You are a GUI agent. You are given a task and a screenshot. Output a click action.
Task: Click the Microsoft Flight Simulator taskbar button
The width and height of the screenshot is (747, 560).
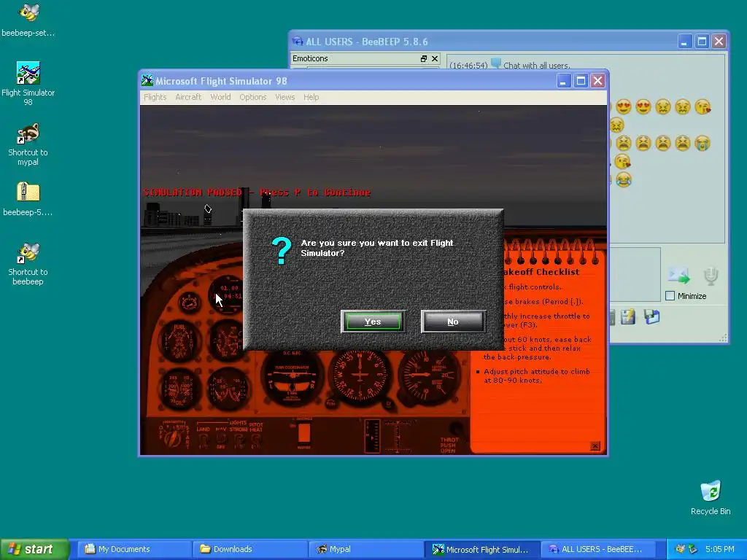pos(482,549)
